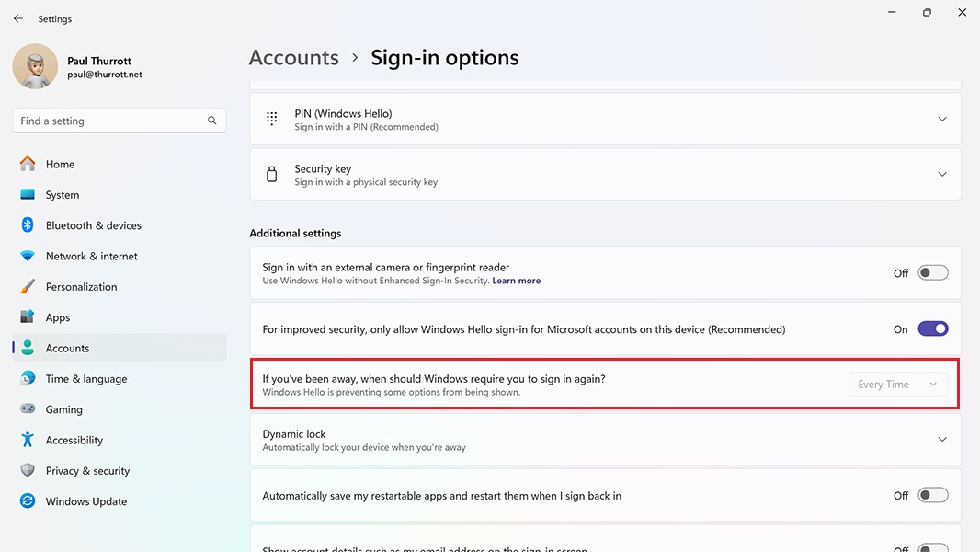Go to Personalization in the sidebar
The image size is (980, 552).
[81, 287]
